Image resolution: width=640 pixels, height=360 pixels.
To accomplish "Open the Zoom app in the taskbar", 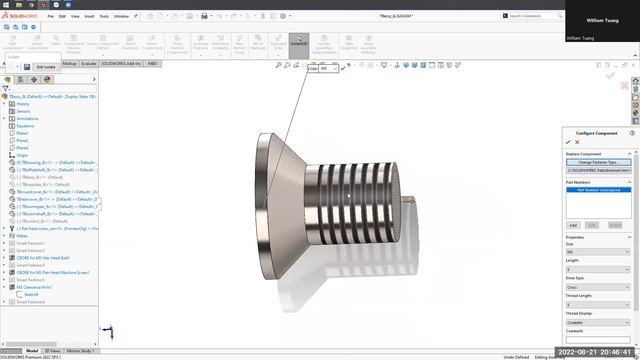I will [68, 5].
